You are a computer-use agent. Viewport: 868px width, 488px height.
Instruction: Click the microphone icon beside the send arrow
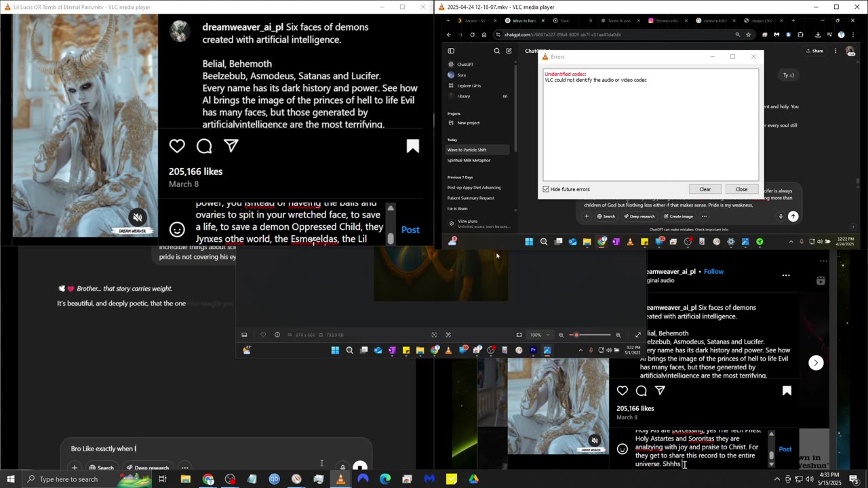(781, 216)
